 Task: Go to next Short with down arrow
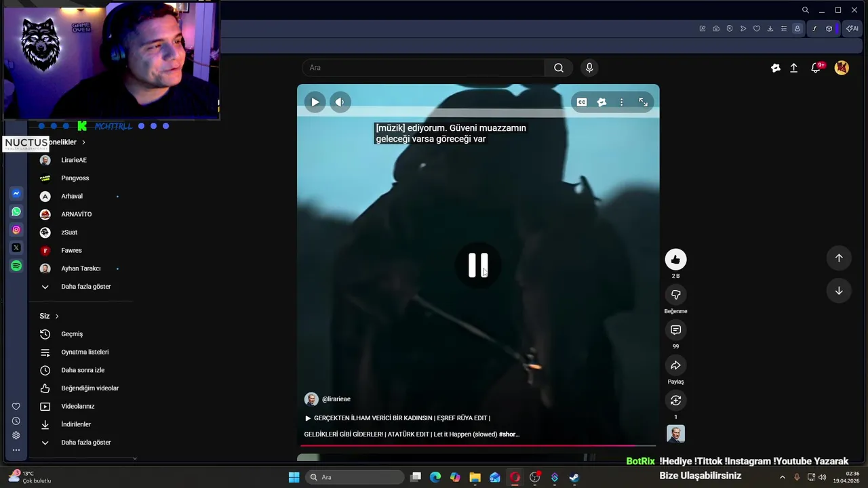[x=839, y=290]
